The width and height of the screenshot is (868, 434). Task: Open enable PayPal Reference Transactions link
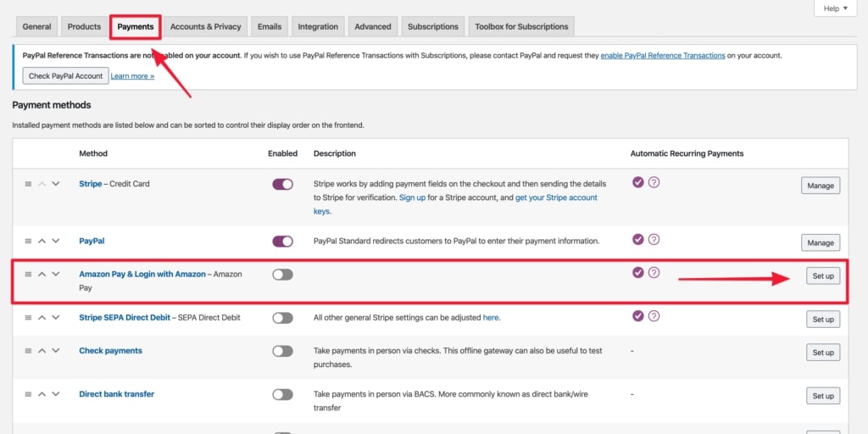pyautogui.click(x=663, y=55)
